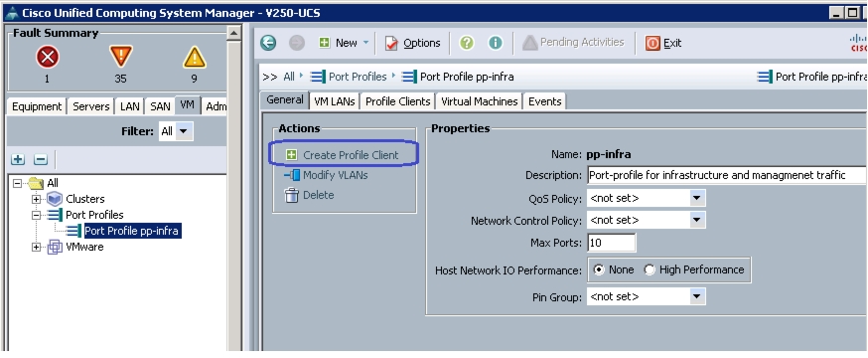
Task: Click the green back navigation arrow
Action: tap(268, 43)
